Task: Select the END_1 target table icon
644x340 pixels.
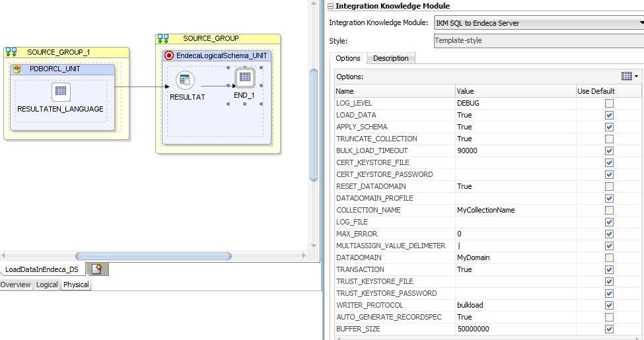Action: click(x=244, y=78)
